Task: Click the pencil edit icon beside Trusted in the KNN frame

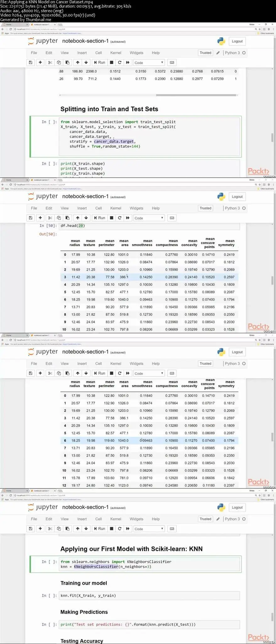Action: [218, 519]
